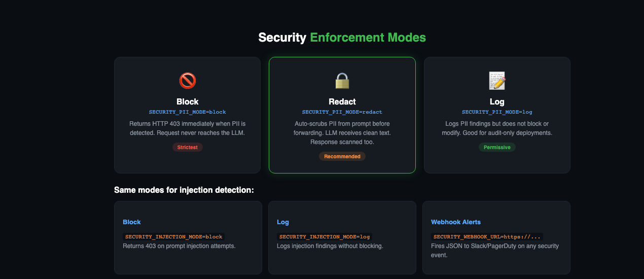Select the Log mode card title

coord(497,101)
